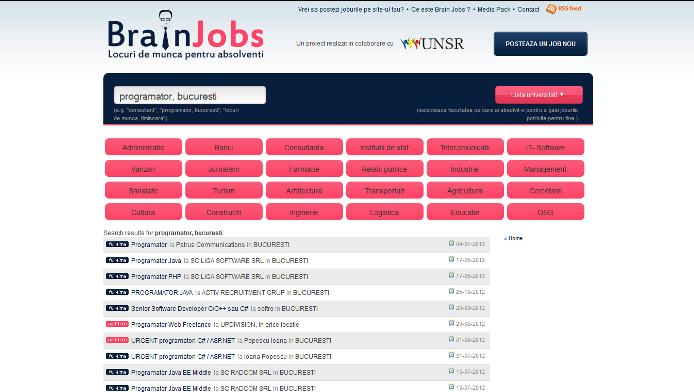
Task: Click the search keywords input field
Action: coord(190,95)
